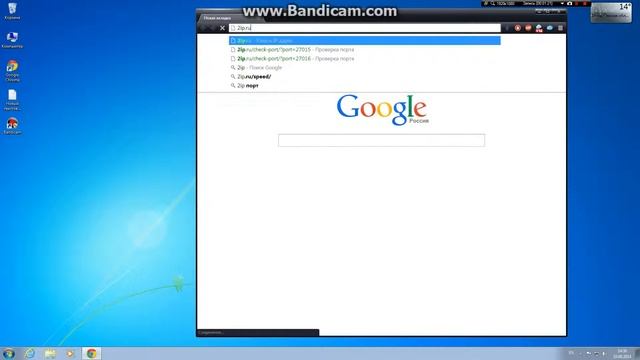Image resolution: width=640 pixels, height=360 pixels.
Task: Click the Chrome taskbar button
Action: pyautogui.click(x=91, y=353)
